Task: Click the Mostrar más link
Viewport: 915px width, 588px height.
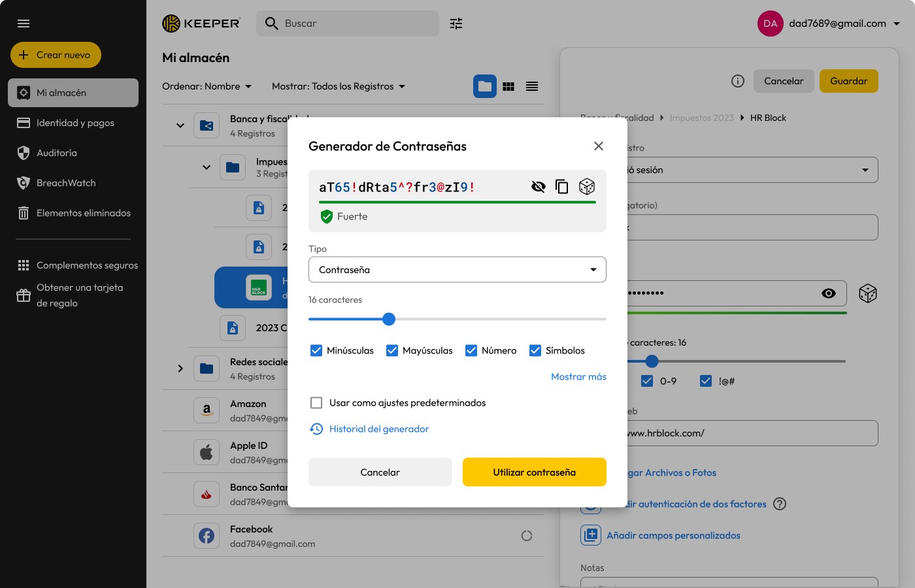Action: tap(578, 376)
